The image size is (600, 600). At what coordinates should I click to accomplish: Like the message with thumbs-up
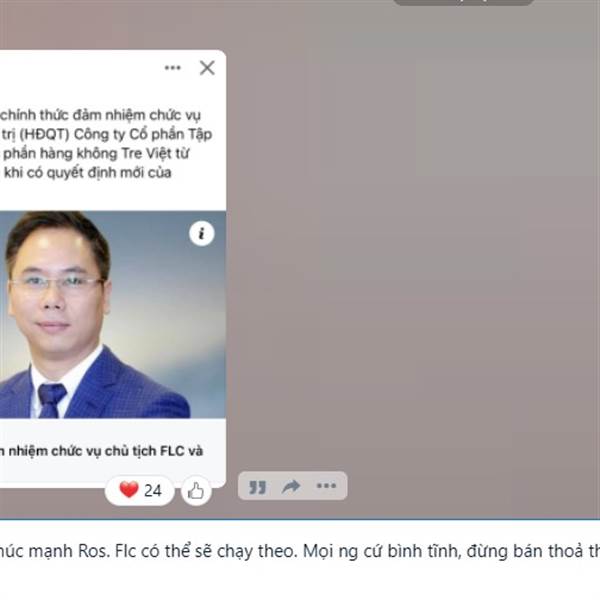[196, 491]
